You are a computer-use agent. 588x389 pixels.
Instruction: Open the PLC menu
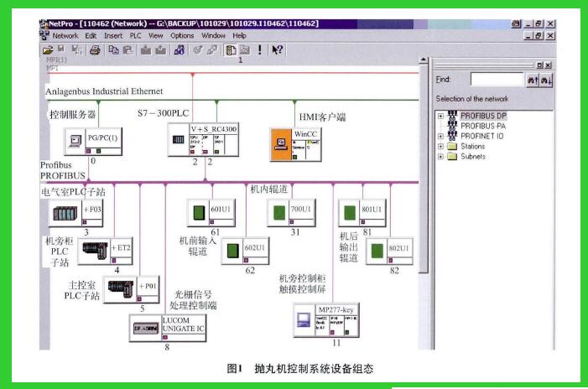tap(135, 35)
